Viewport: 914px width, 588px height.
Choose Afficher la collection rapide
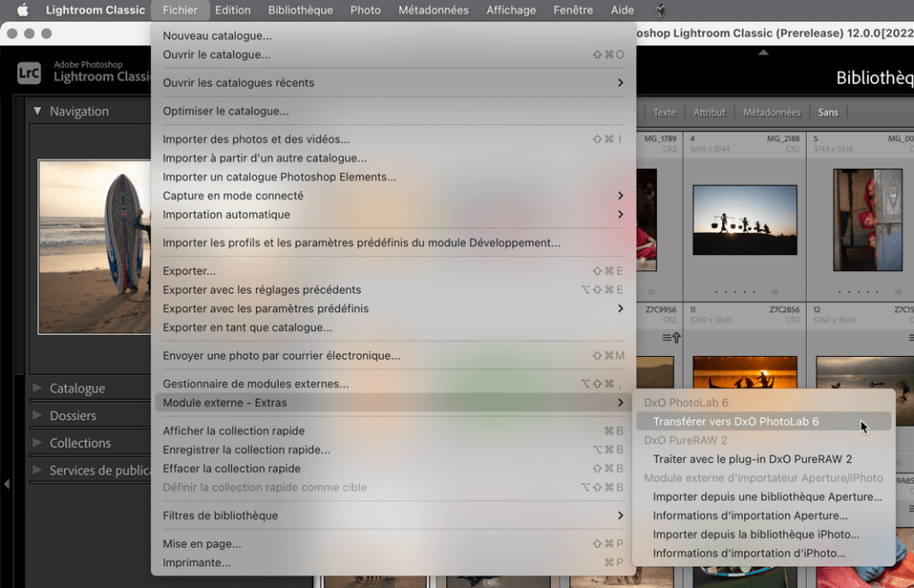pyautogui.click(x=393, y=431)
